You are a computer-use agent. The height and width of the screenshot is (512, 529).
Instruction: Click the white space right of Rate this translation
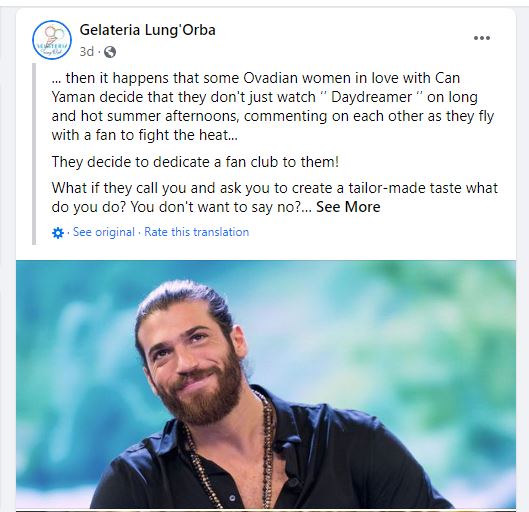[381, 232]
